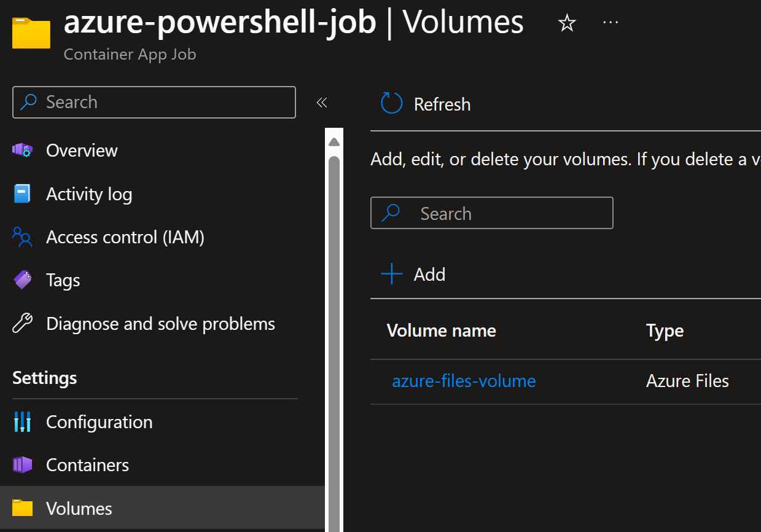Viewport: 761px width, 532px height.
Task: Open the Containers page
Action: click(x=88, y=465)
